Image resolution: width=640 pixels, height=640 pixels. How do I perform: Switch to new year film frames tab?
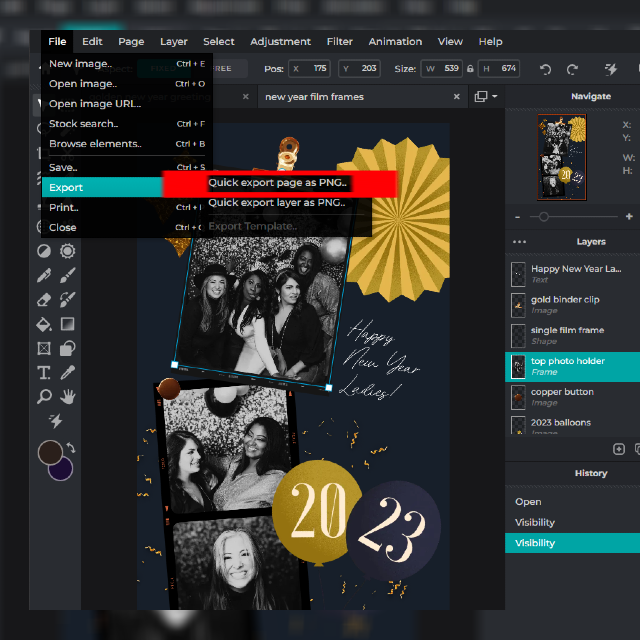[x=314, y=97]
